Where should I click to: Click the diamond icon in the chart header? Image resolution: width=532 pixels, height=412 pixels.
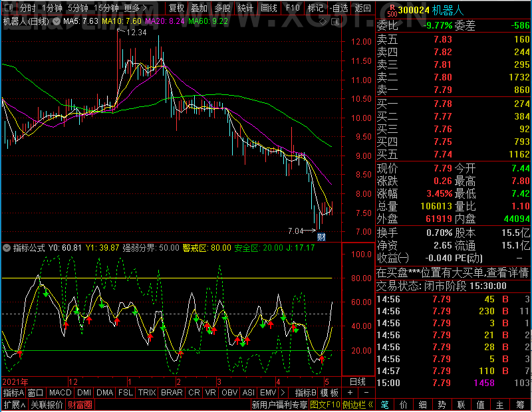pyautogui.click(x=323, y=22)
